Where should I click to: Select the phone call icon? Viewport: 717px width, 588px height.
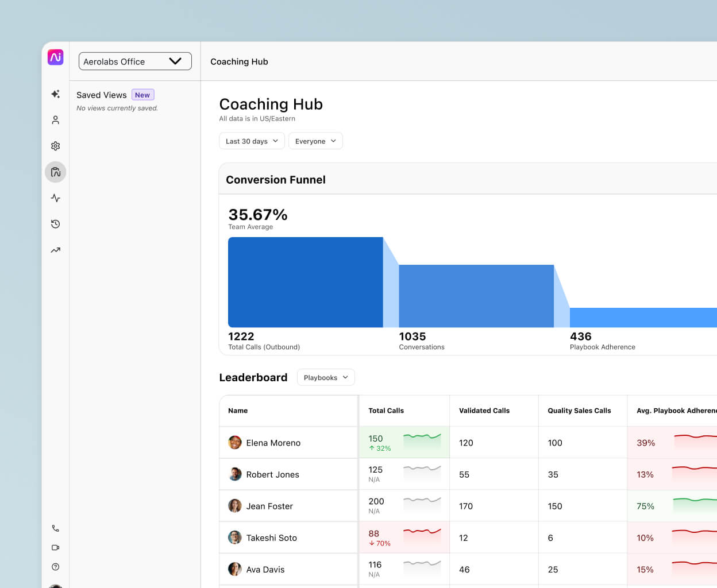pyautogui.click(x=55, y=528)
